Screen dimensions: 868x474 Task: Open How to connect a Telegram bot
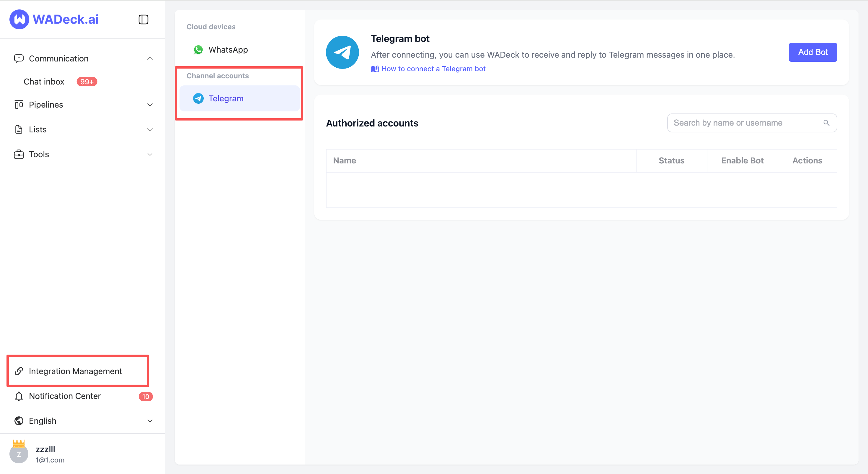click(433, 69)
